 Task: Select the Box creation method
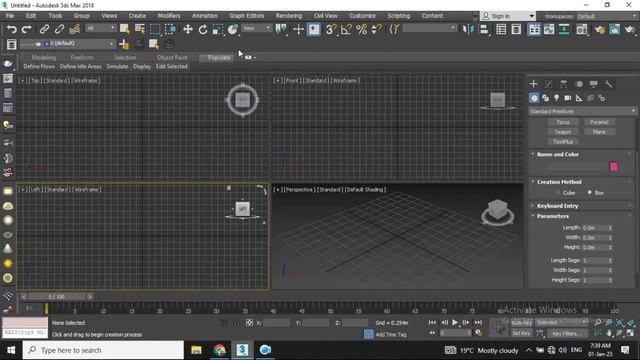(x=596, y=193)
